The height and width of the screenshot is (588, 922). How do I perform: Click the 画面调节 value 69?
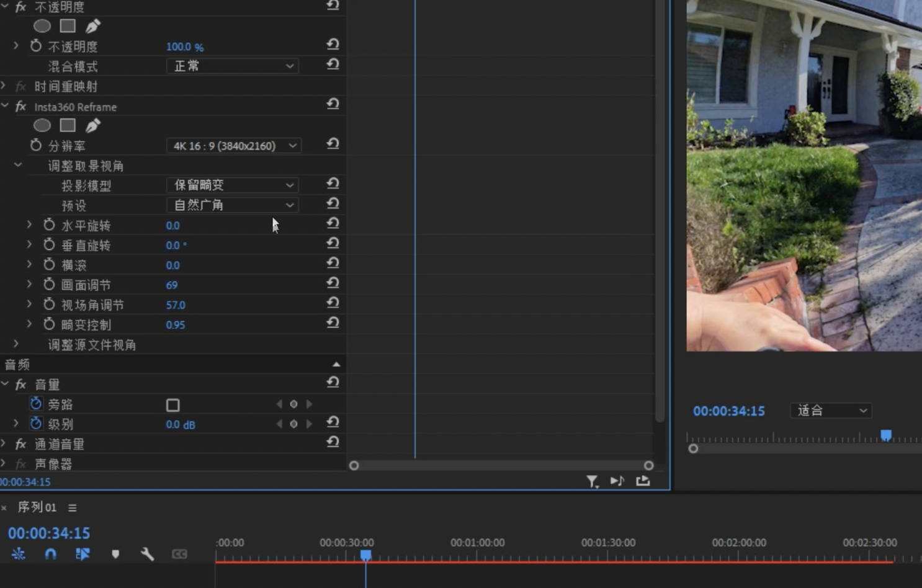pyautogui.click(x=172, y=285)
